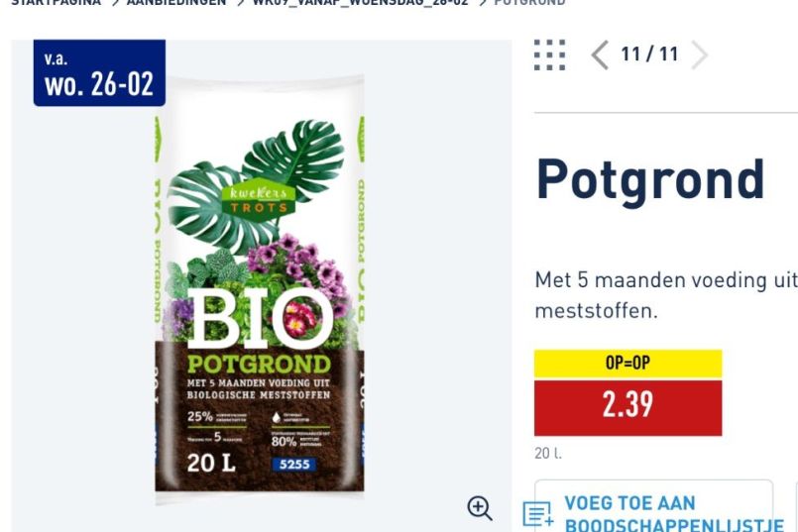
Task: Click the yellow OP=OP label
Action: [x=627, y=364]
